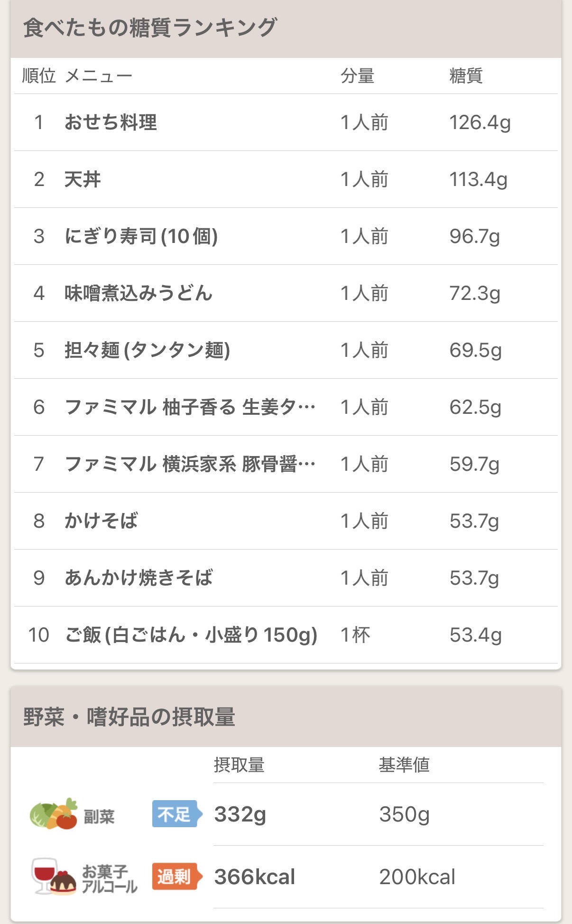Select row 10 ご飯 white rice entry
This screenshot has width=572, height=924.
(x=191, y=635)
